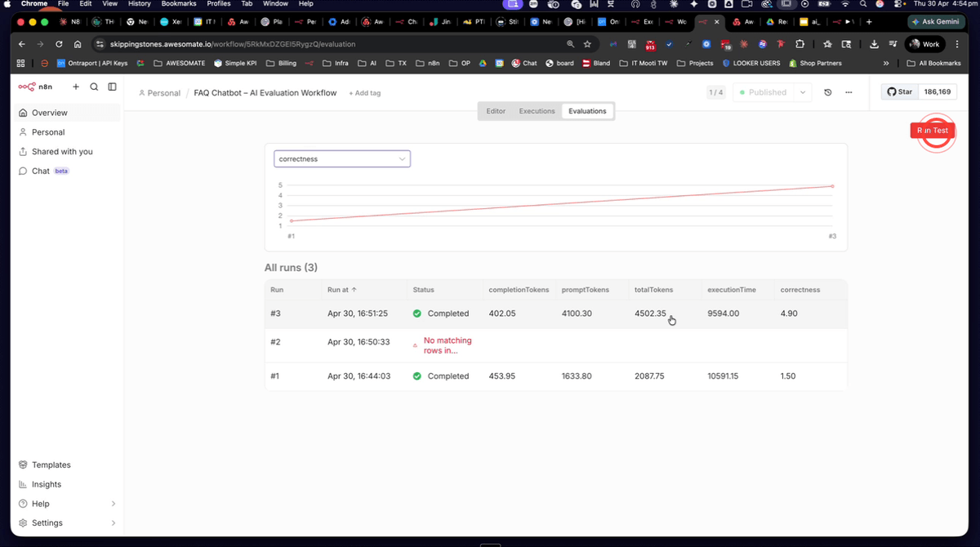The height and width of the screenshot is (547, 980).
Task: Click the zoom magnifier icon in address bar
Action: click(570, 44)
